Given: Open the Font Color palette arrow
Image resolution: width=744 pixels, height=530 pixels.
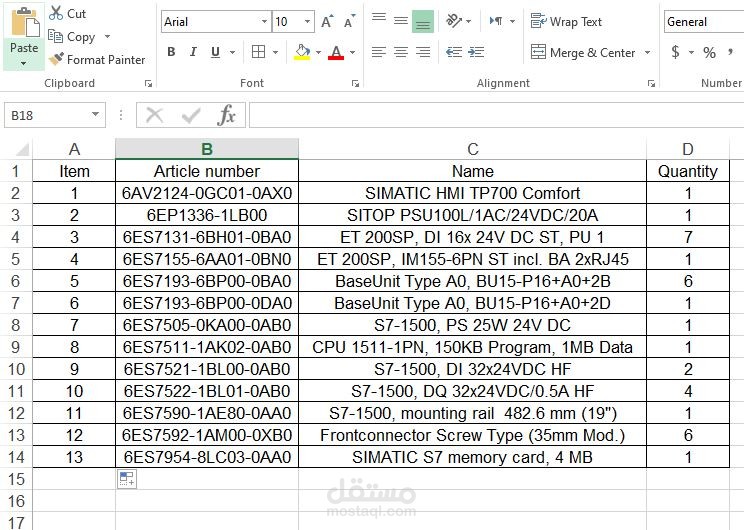Looking at the screenshot, I should 353,52.
